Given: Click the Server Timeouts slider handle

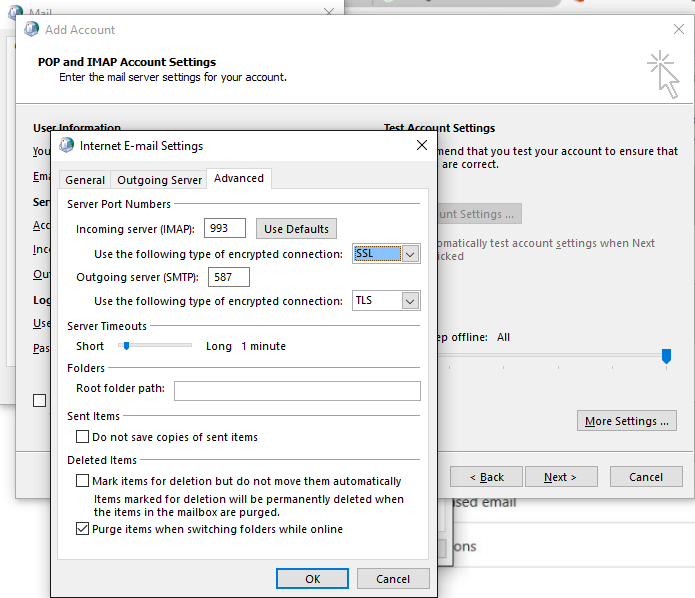Looking at the screenshot, I should 126,346.
